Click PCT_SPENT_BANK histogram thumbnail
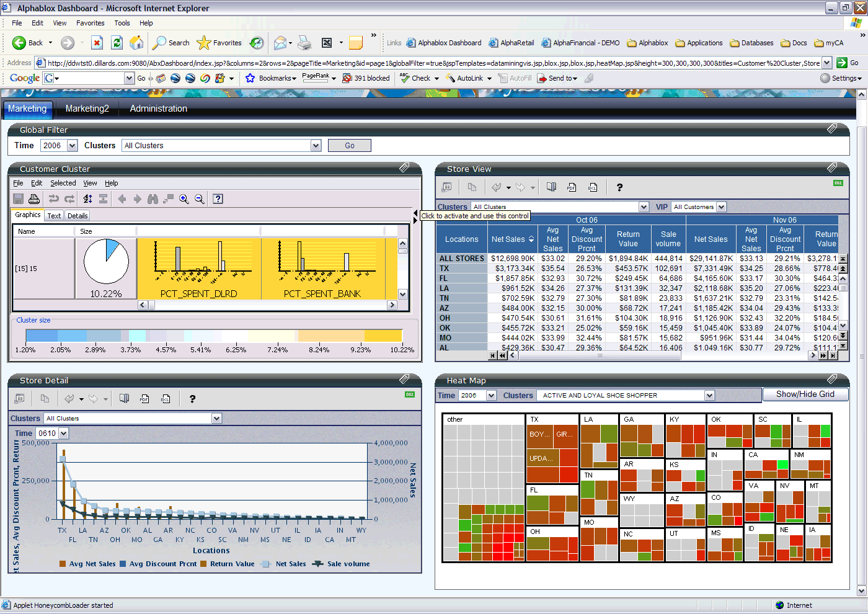This screenshot has width=868, height=614. (322, 269)
